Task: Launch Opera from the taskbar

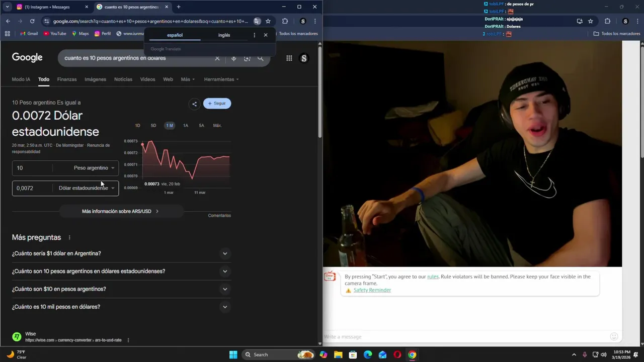Action: tap(397, 354)
